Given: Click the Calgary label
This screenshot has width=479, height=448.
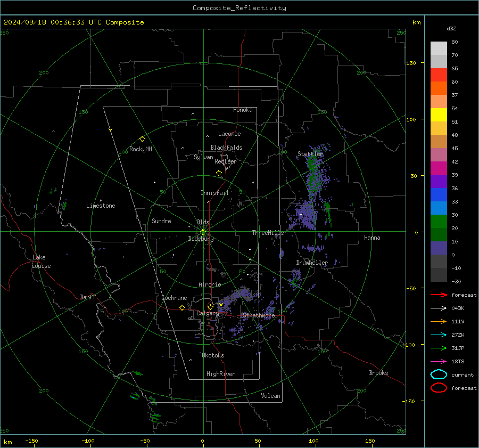Looking at the screenshot, I should click(x=208, y=313).
